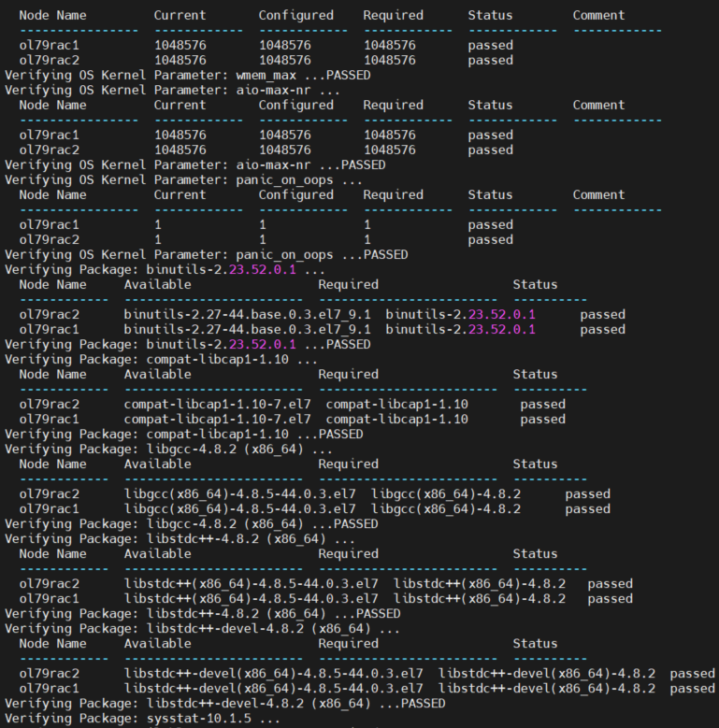Select the panic_on_oops verification line ending in PASSED
Screen dimensions: 719x728
tap(207, 255)
